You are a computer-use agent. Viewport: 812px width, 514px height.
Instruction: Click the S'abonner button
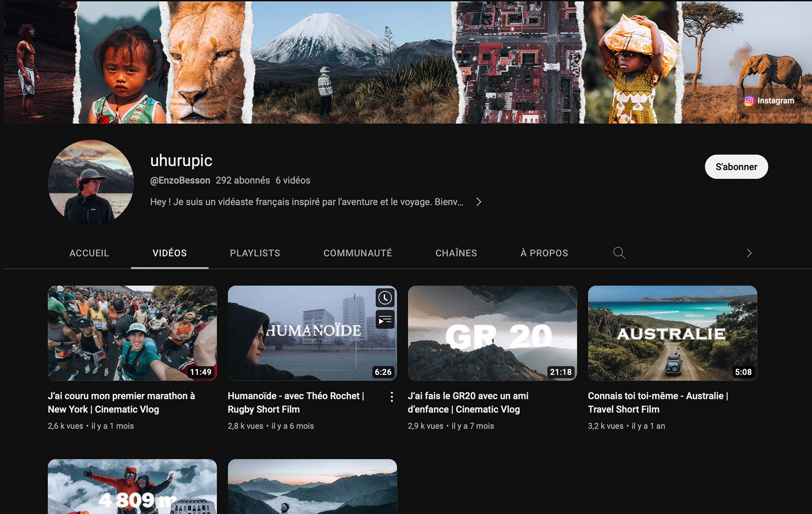(x=736, y=167)
